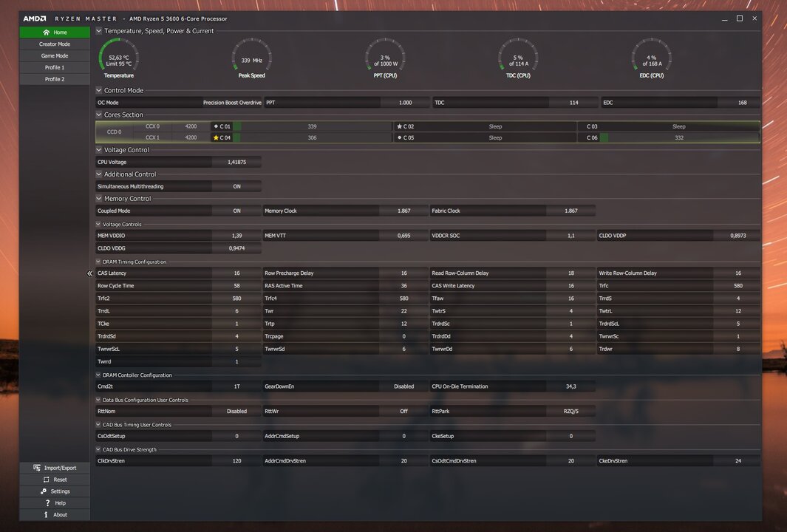Click the CCD 0 label

point(114,132)
